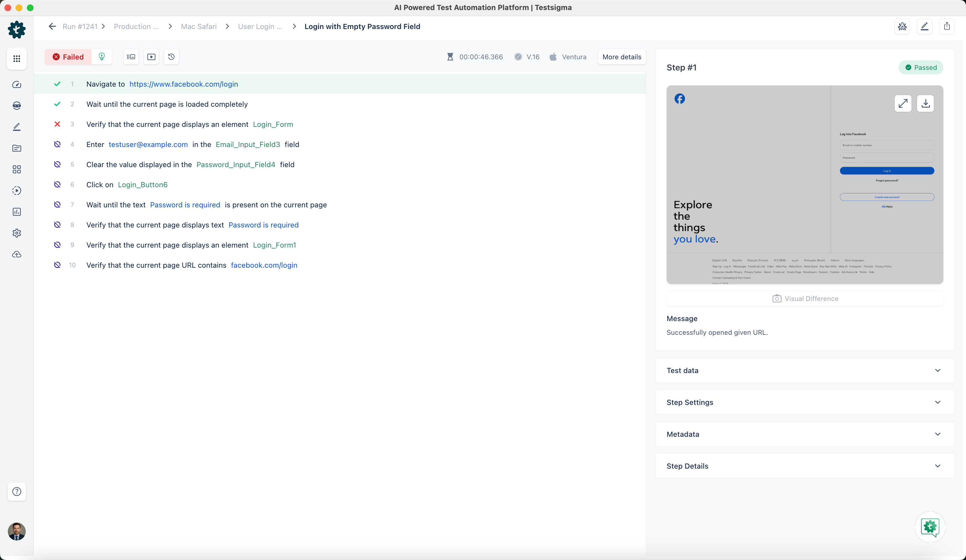Open the user profile avatar
The image size is (966, 560).
(16, 531)
